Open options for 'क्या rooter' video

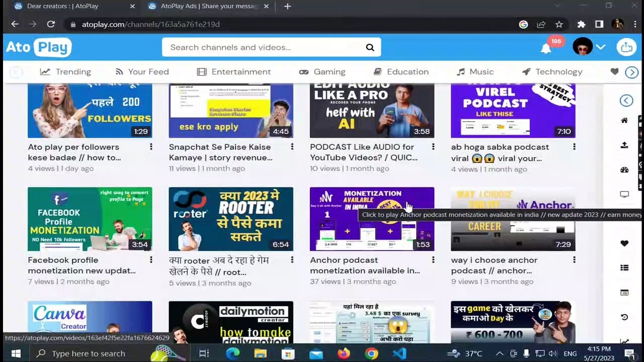tap(292, 260)
